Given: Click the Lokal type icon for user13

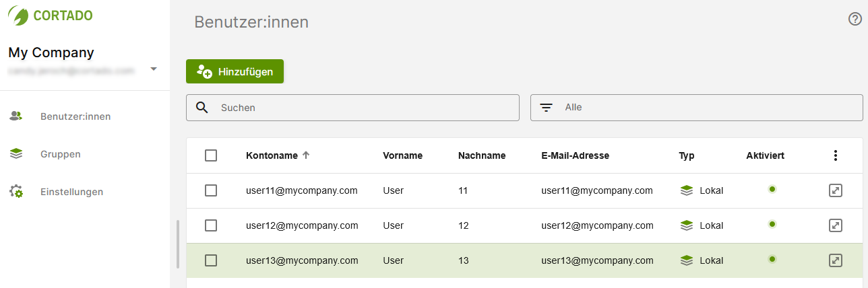Looking at the screenshot, I should coord(687,260).
